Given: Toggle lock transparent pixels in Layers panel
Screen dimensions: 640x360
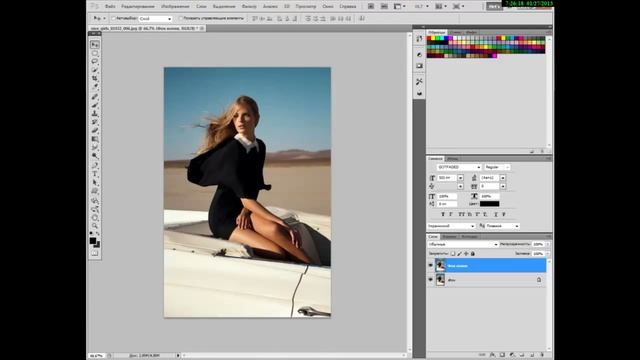Looking at the screenshot, I should (x=453, y=254).
